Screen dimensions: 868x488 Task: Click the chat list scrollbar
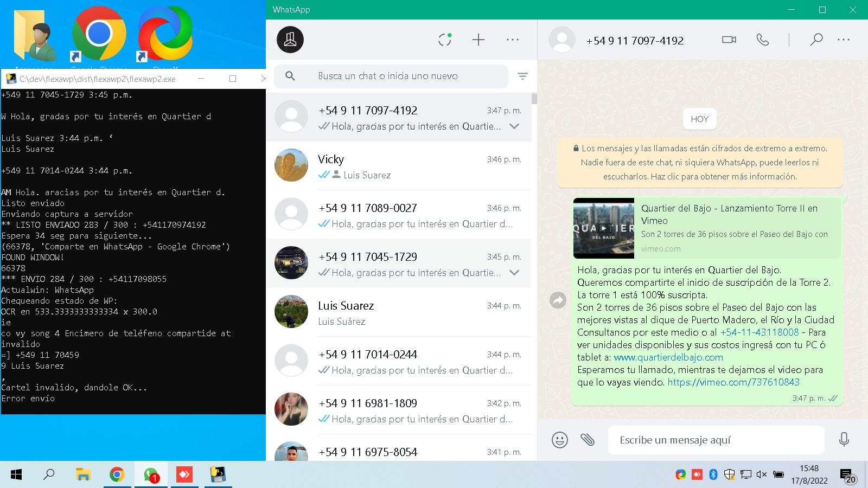coord(534,99)
